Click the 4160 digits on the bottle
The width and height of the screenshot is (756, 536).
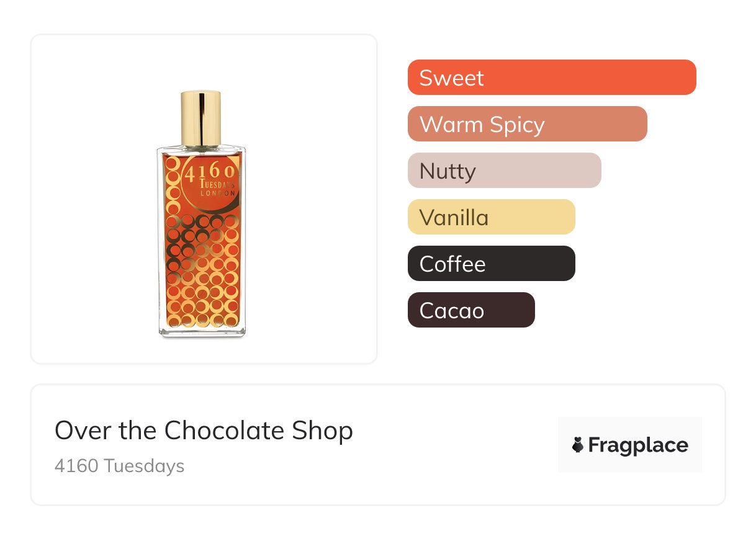(210, 172)
